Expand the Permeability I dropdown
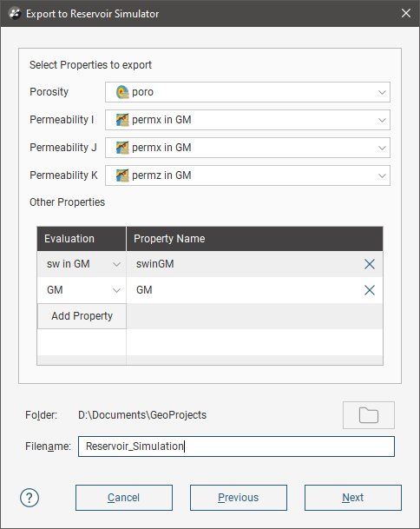420x529 pixels. [247, 120]
